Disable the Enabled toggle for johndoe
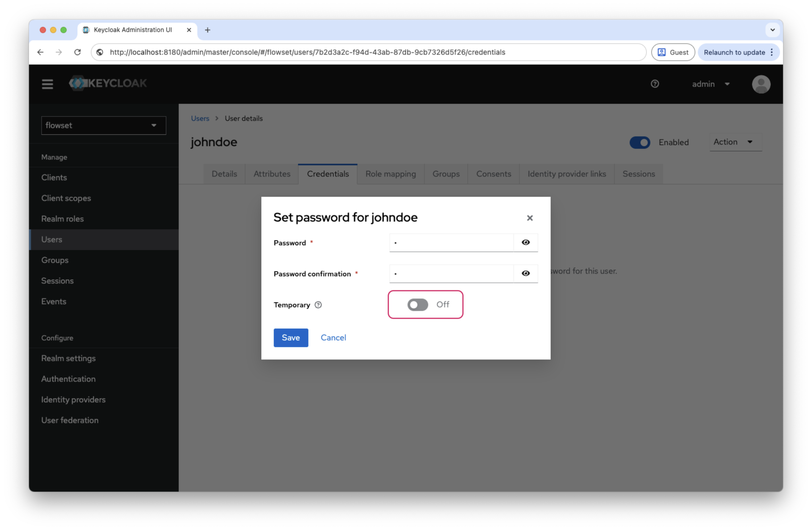 tap(639, 142)
